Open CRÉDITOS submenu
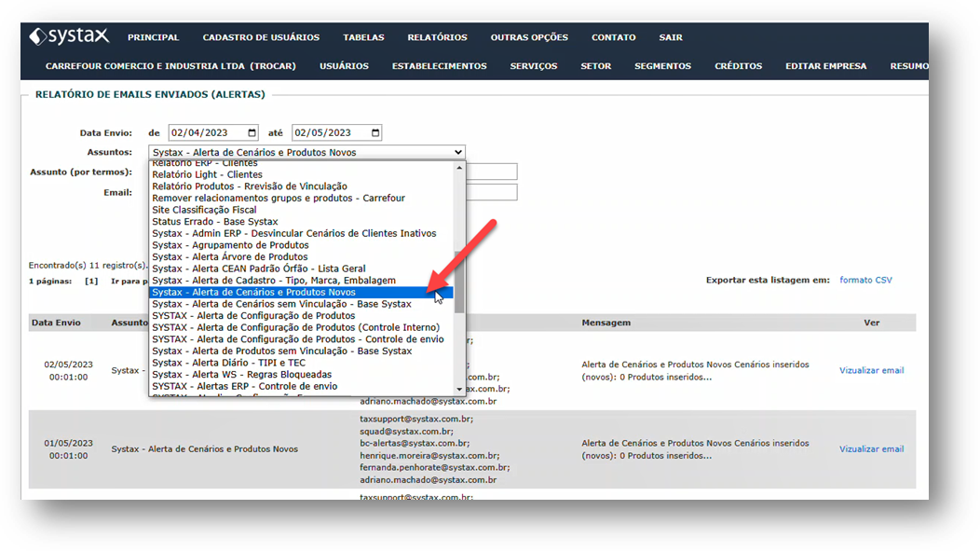The height and width of the screenshot is (551, 980). point(738,65)
